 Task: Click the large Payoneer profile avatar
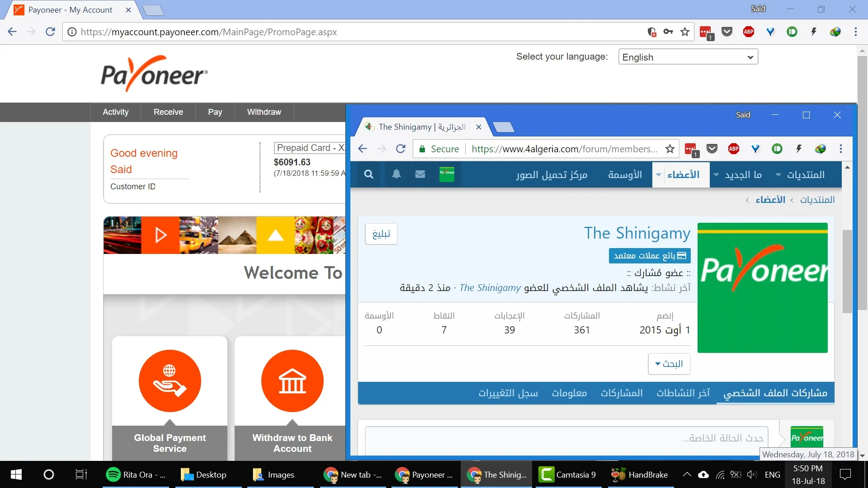(x=763, y=288)
